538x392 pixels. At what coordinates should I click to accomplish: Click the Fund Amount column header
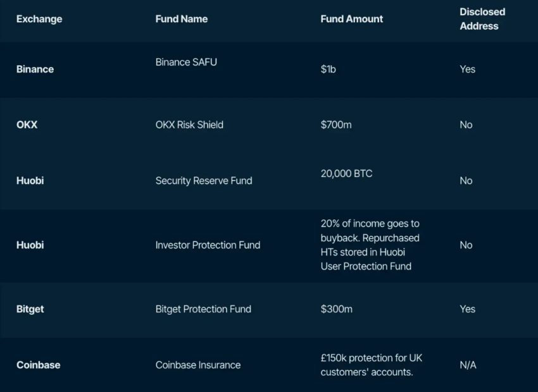click(352, 19)
